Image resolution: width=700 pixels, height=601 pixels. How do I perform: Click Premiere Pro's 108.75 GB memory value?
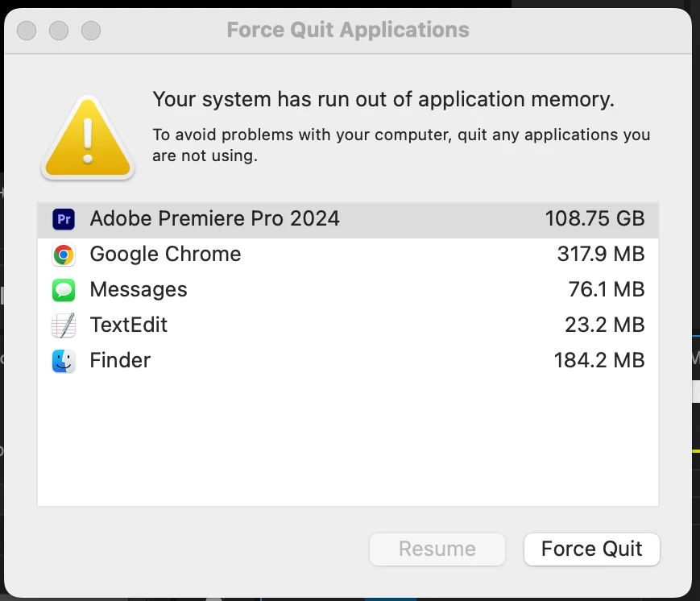[594, 219]
